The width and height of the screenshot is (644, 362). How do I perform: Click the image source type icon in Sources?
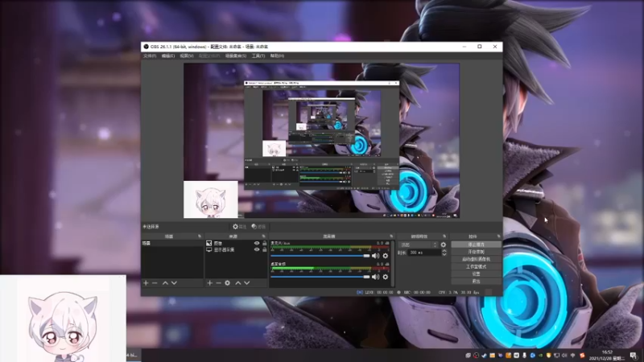coord(209,243)
